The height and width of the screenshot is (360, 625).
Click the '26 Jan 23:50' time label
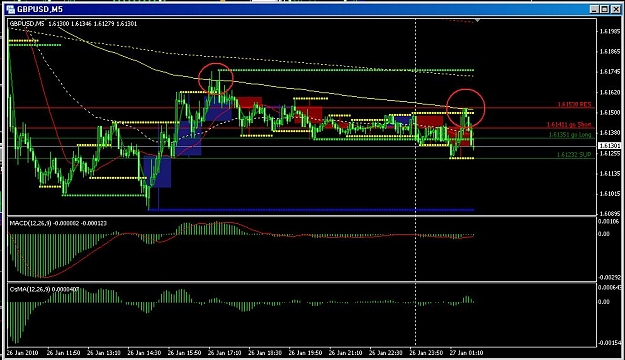426,353
